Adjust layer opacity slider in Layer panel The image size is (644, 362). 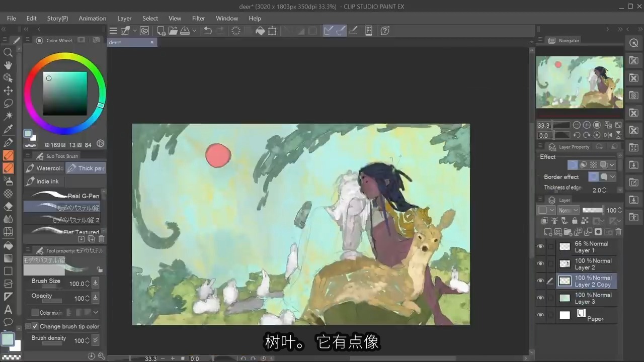tap(593, 210)
